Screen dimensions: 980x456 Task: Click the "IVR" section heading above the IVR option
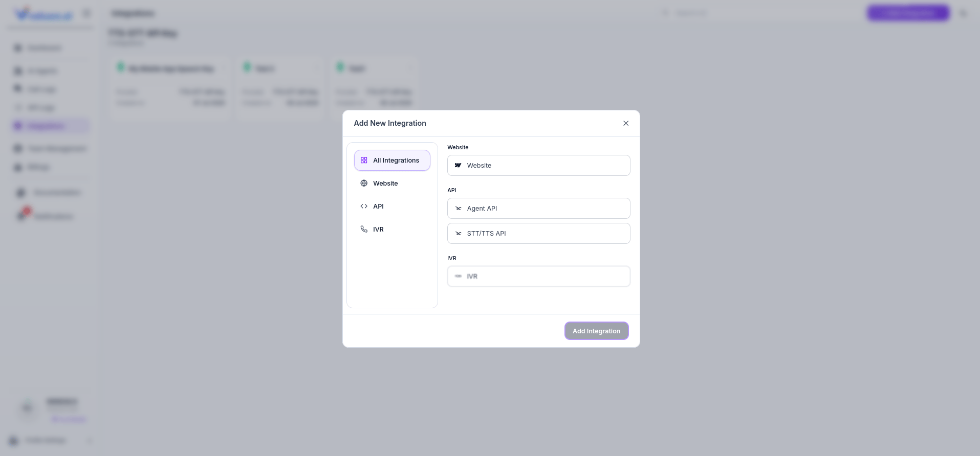[x=452, y=258]
